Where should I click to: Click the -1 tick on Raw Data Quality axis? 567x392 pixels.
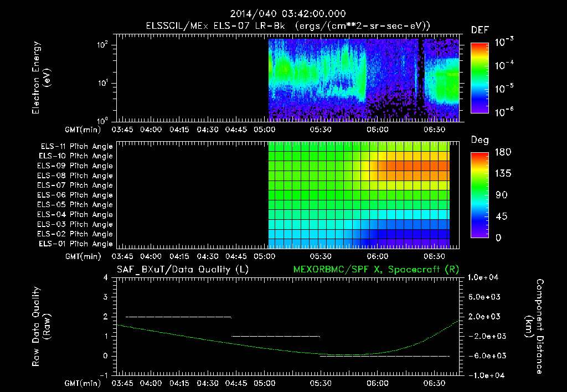(x=104, y=375)
